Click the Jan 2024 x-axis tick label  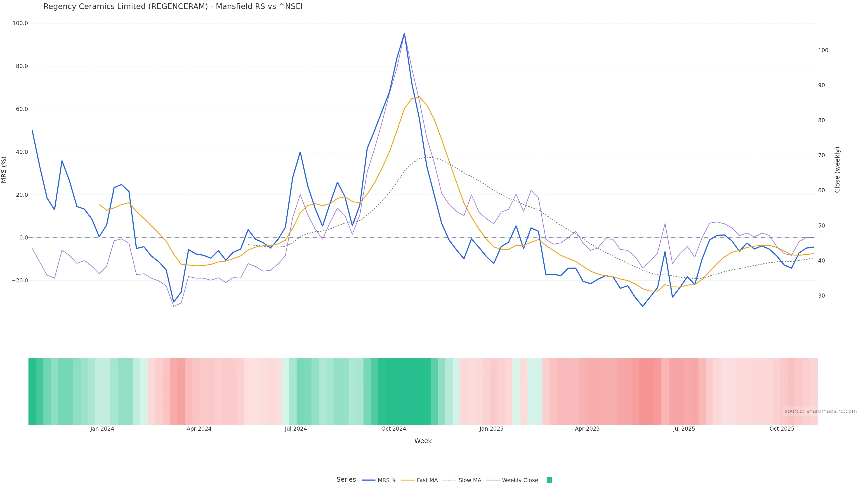pyautogui.click(x=102, y=429)
